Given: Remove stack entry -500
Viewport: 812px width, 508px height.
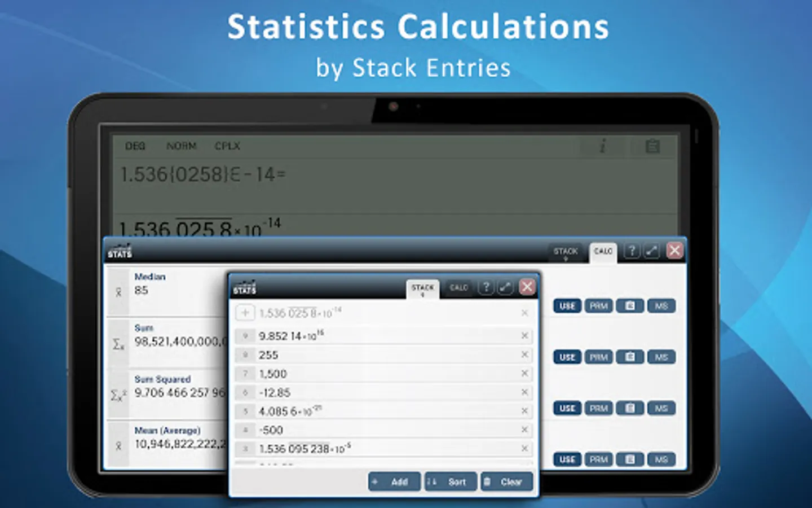Looking at the screenshot, I should (524, 430).
